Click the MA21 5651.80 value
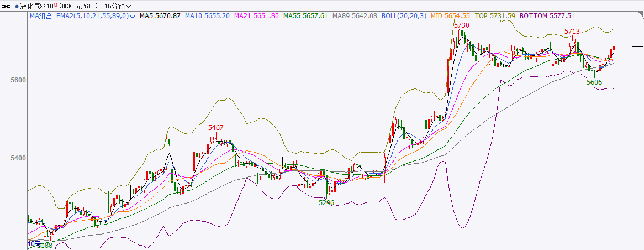Viewport: 644px width, 250px height. click(256, 16)
